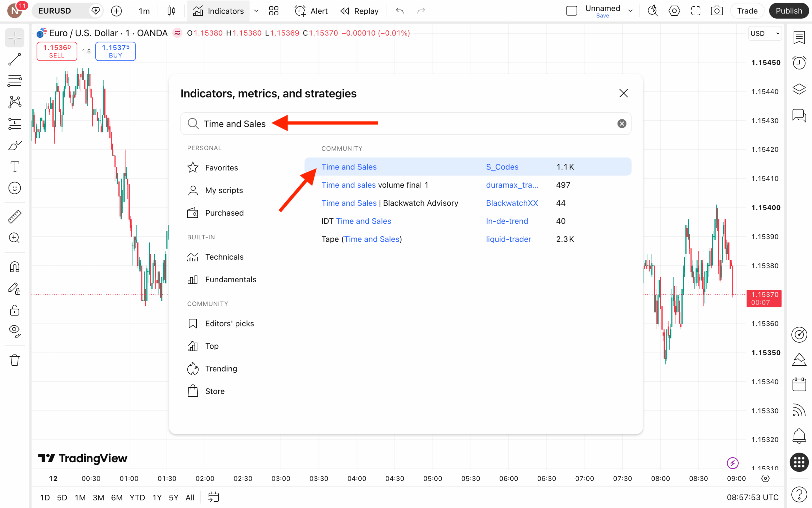Image resolution: width=812 pixels, height=508 pixels.
Task: Open the notifications bell icon
Action: (799, 436)
